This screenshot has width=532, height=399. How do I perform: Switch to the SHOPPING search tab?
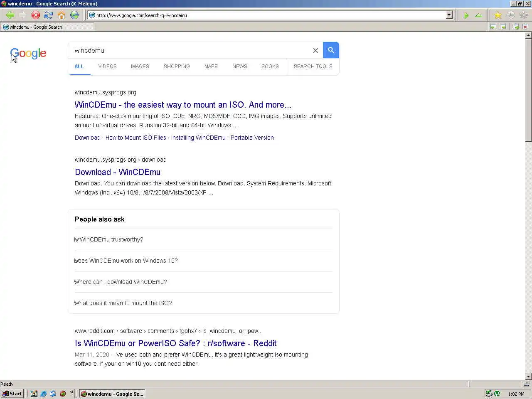[x=177, y=66]
